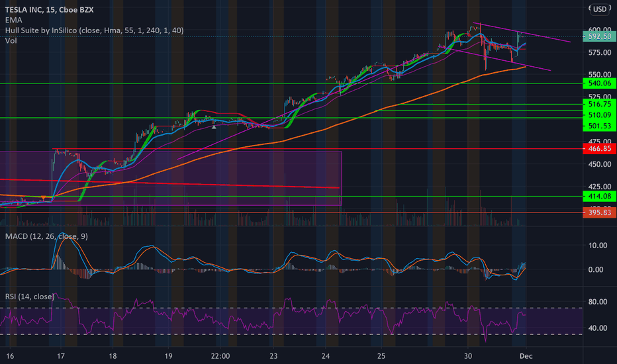
Task: Click the current price label 592.50
Action: pyautogui.click(x=599, y=36)
